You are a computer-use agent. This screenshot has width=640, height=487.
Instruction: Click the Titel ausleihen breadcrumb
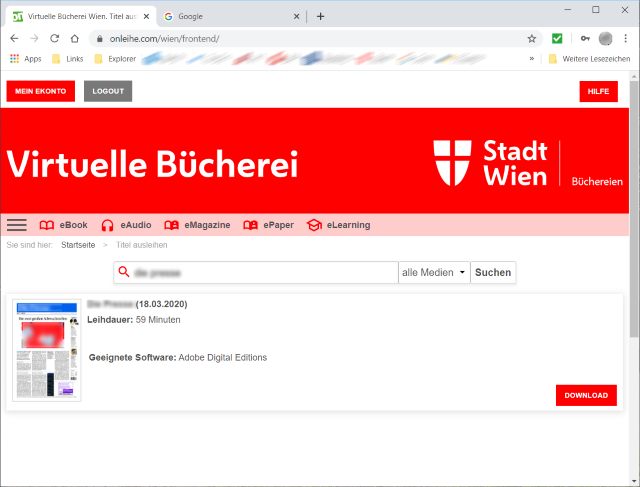tap(142, 245)
